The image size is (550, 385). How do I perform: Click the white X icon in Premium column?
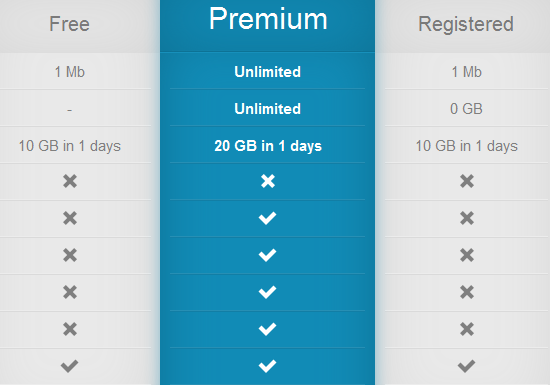(268, 181)
